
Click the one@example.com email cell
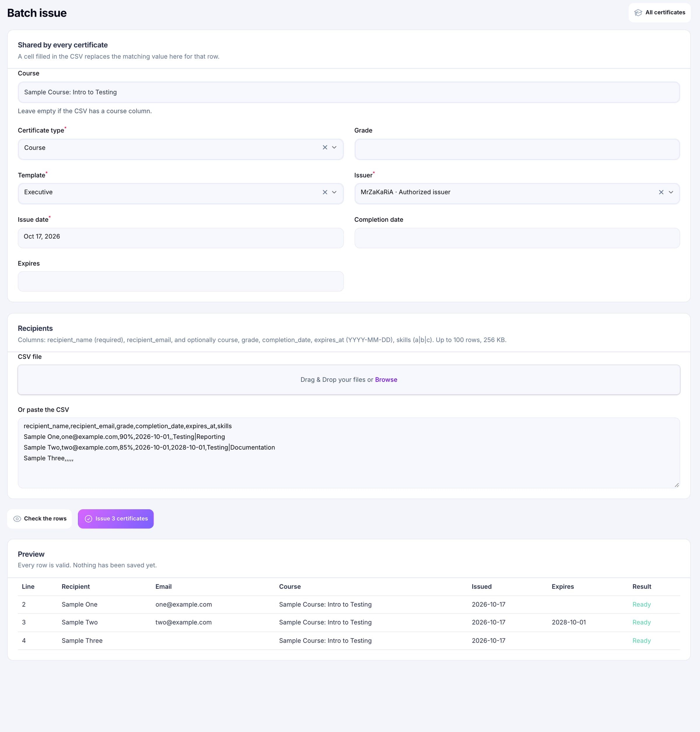coord(183,605)
